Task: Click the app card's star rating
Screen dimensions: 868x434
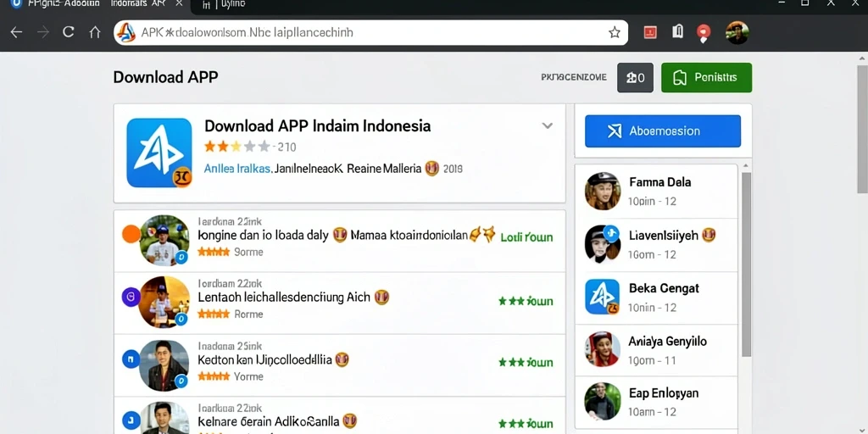Action: (237, 147)
